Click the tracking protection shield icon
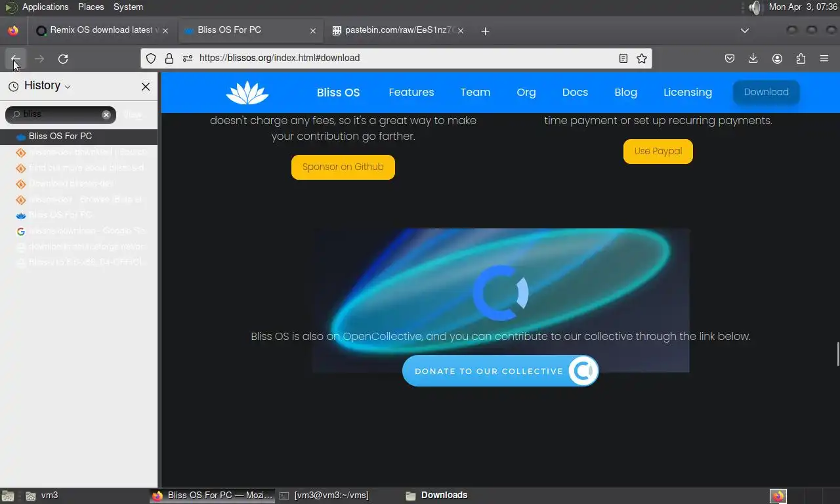Image resolution: width=840 pixels, height=504 pixels. click(x=151, y=58)
